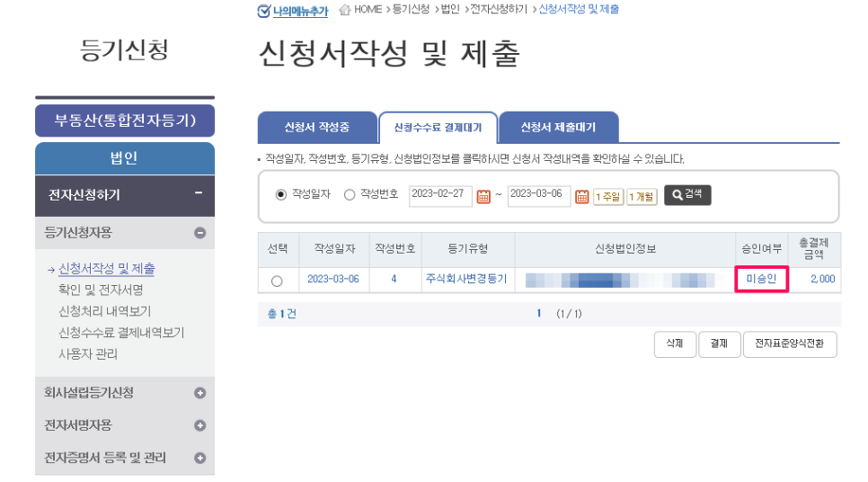Click the 신청법인정보 column header
Screen dimensions: 868x482
tap(625, 249)
